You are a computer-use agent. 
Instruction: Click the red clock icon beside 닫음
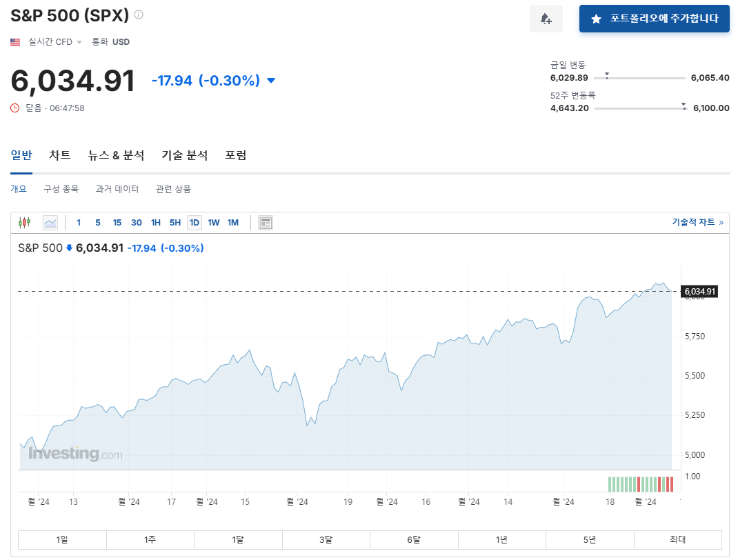[x=15, y=108]
